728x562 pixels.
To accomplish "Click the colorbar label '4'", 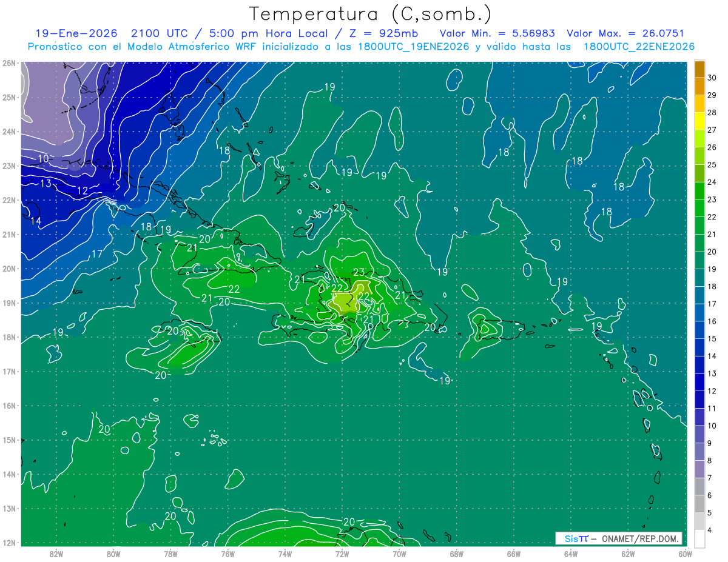I will pos(711,530).
